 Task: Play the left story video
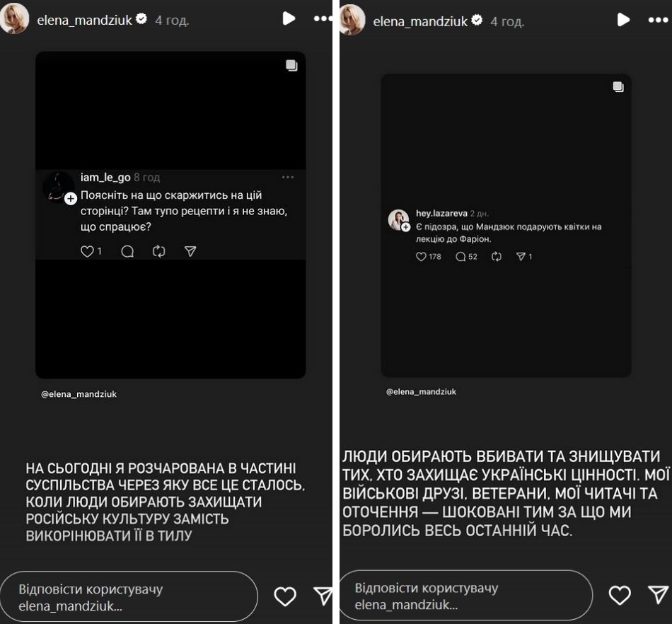[289, 18]
